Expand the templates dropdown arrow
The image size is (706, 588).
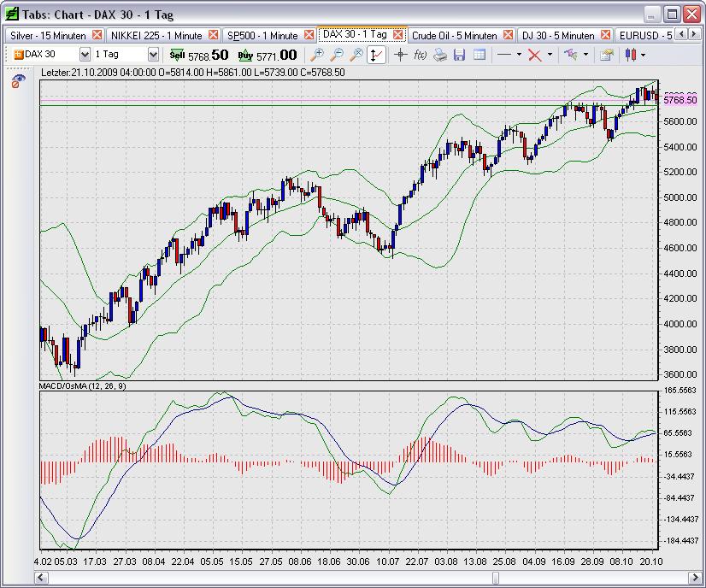[x=585, y=55]
